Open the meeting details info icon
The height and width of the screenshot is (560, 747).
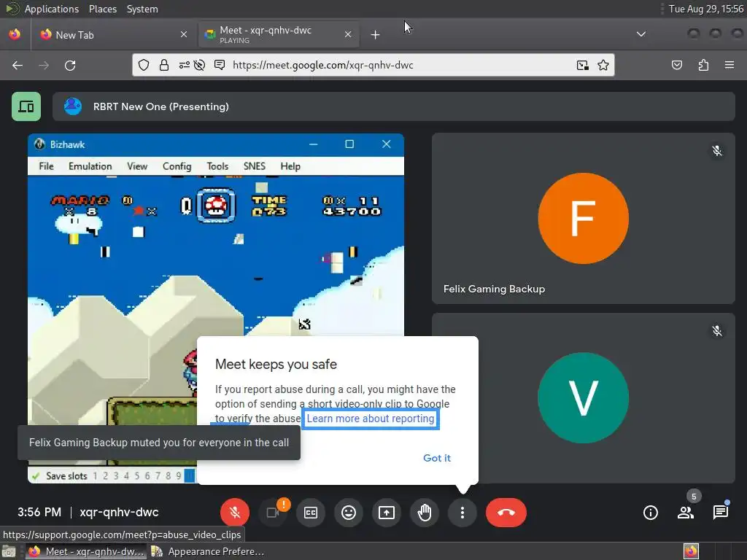[650, 513]
